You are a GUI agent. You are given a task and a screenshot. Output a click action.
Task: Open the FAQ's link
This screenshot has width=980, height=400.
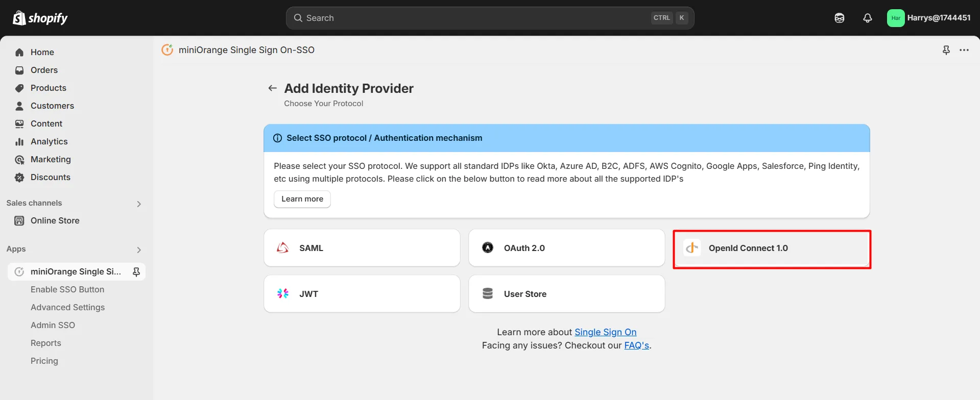point(636,345)
